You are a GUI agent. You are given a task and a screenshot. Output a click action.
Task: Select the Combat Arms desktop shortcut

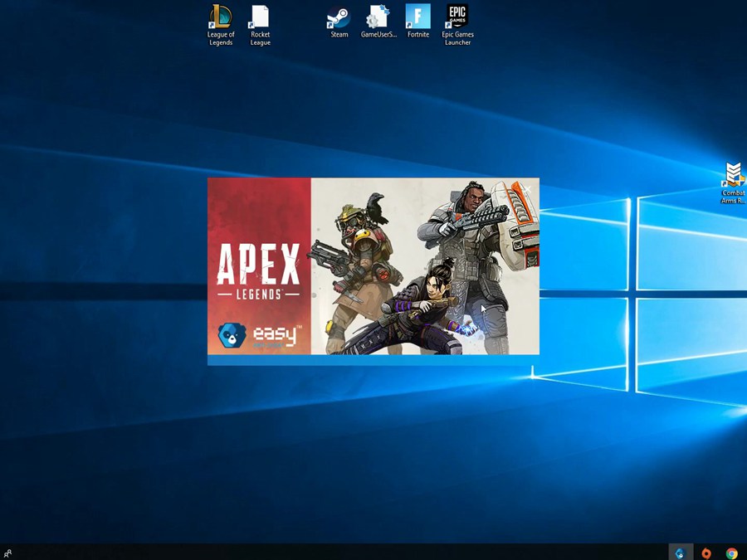click(733, 183)
